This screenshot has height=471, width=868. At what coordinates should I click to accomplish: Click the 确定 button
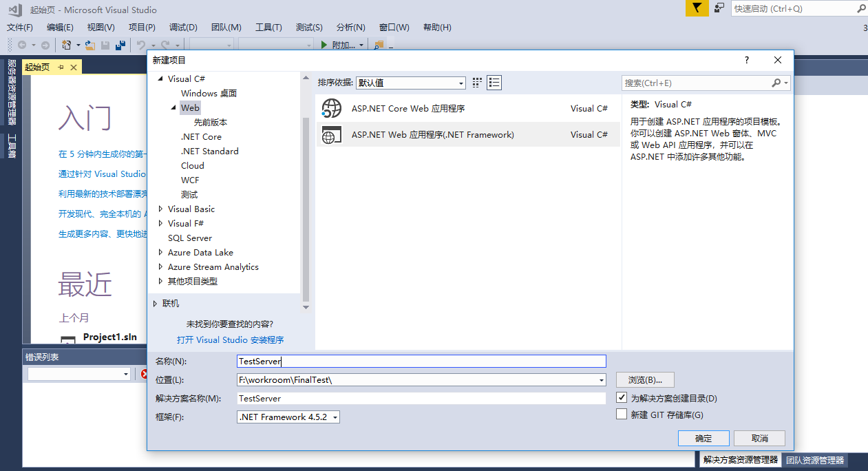click(703, 438)
